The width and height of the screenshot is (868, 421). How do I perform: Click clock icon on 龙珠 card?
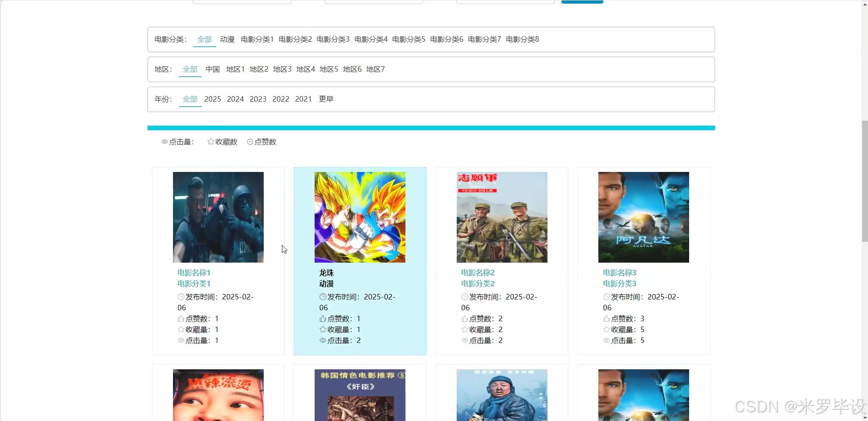tap(323, 297)
